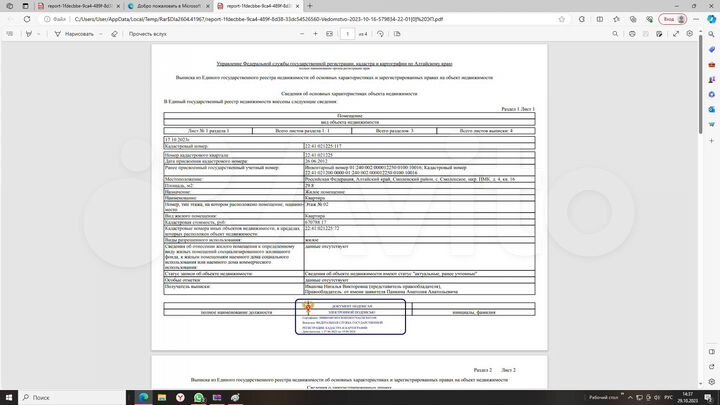View file info icon in address bar
This screenshot has width=720, height=405.
47,19
